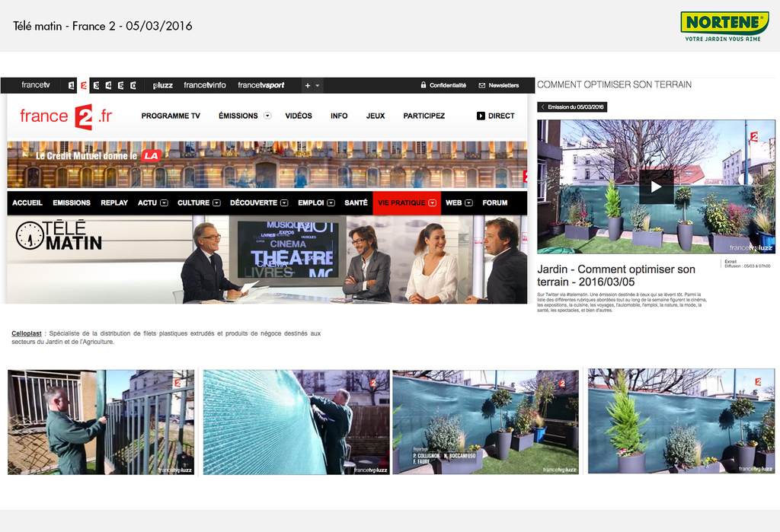780x532 pixels.
Task: Click the COMMENT OPTIMISER SON TERRAIN heading
Action: click(x=615, y=84)
